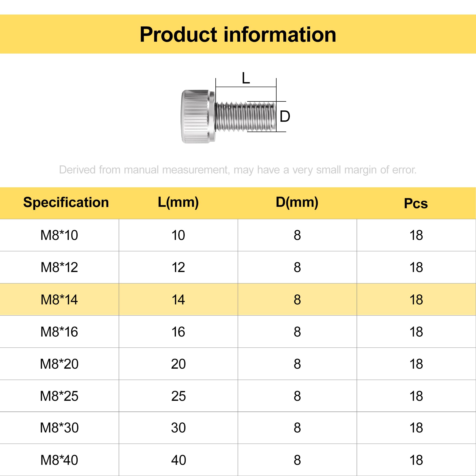
Task: Select the L(mm) column header
Action: (x=178, y=202)
